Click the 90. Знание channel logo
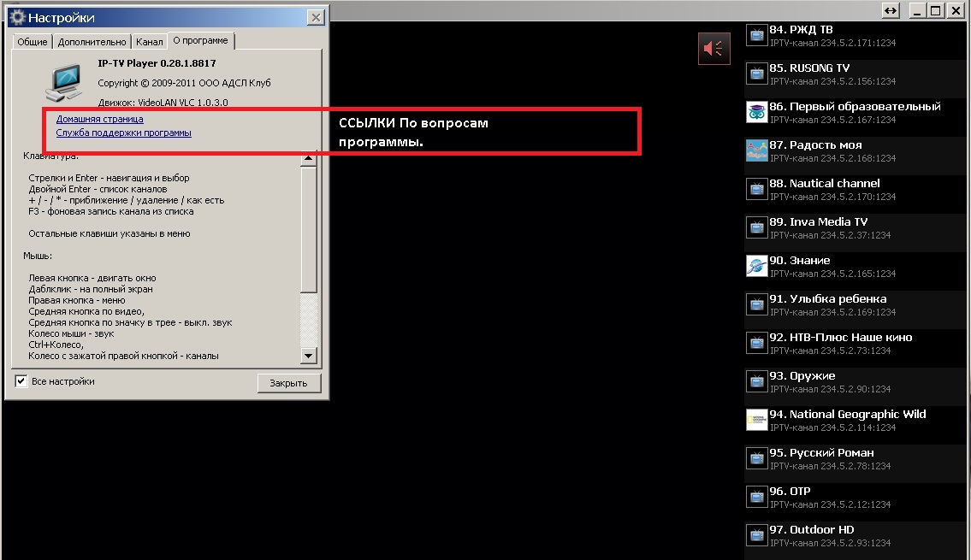This screenshot has width=971, height=560. pyautogui.click(x=757, y=267)
